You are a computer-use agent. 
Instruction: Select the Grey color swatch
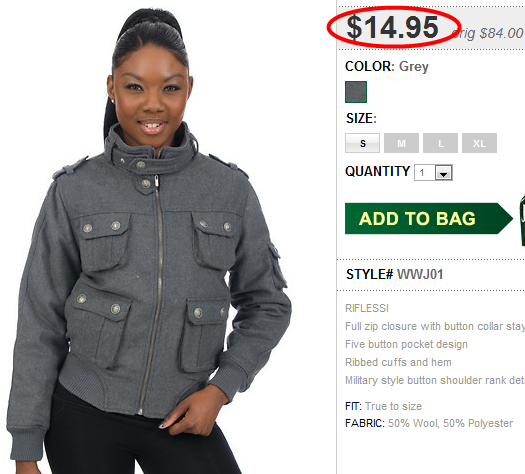tap(356, 92)
